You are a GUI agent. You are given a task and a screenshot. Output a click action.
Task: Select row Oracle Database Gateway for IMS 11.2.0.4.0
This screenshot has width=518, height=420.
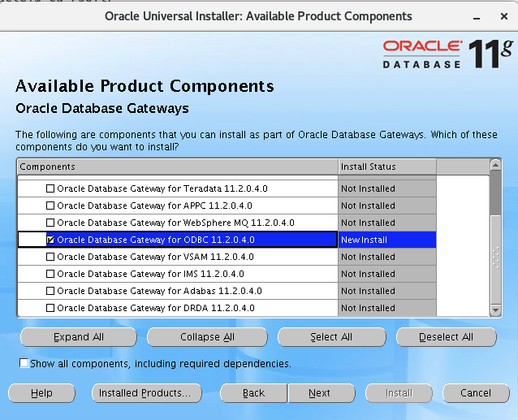click(178, 274)
